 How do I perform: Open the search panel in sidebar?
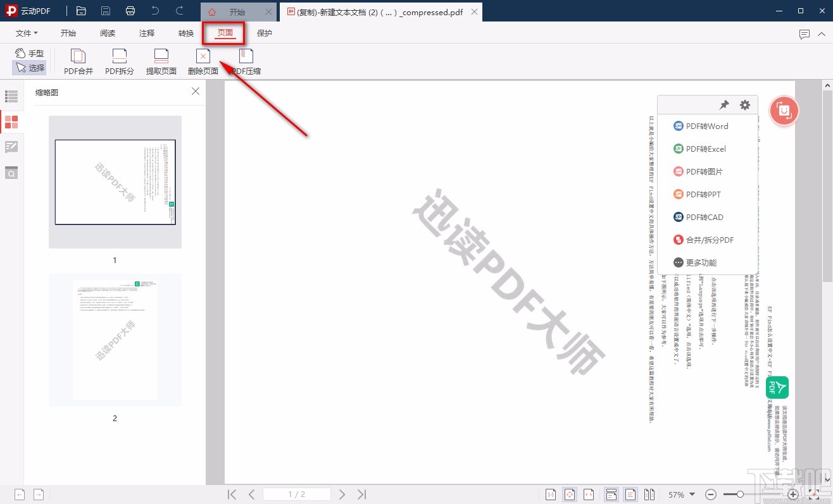[x=11, y=173]
